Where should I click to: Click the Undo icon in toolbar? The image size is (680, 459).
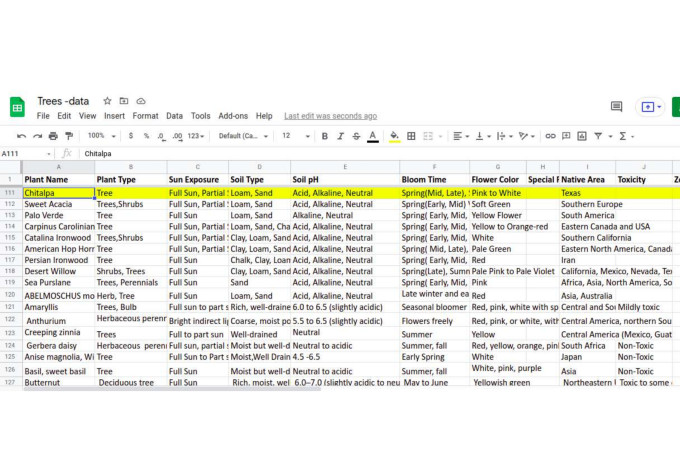pyautogui.click(x=22, y=136)
